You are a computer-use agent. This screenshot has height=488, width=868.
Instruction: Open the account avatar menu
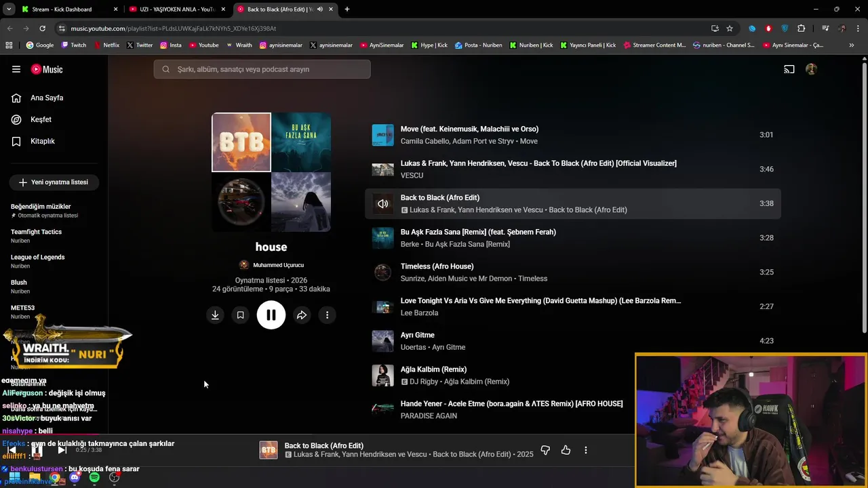[811, 69]
